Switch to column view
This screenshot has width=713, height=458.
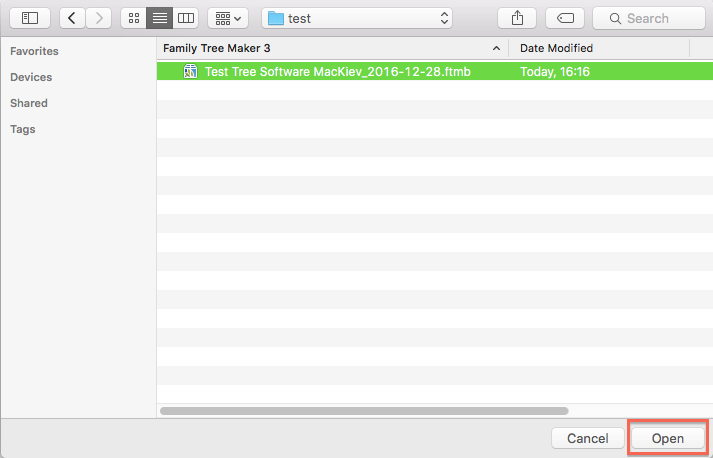(x=186, y=18)
